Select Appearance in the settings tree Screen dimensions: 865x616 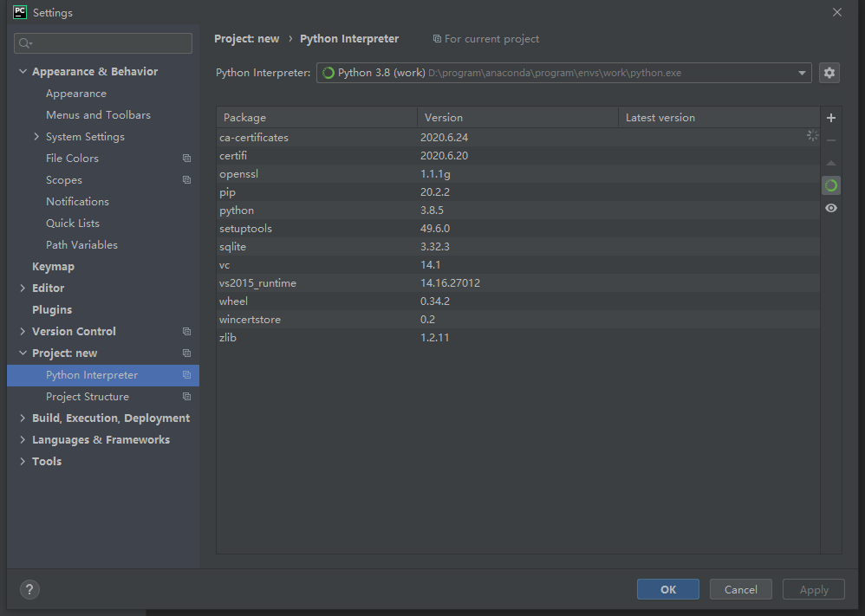[x=76, y=94]
